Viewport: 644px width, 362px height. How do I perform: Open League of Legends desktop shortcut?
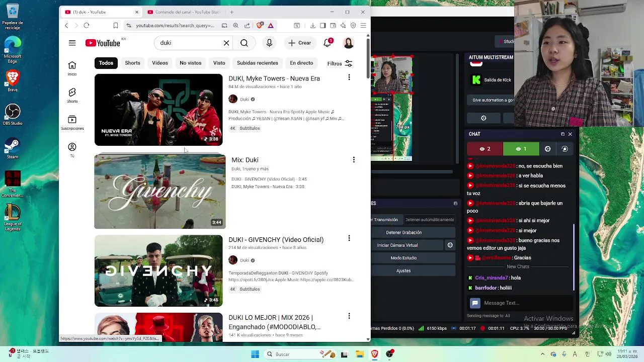pyautogui.click(x=13, y=217)
